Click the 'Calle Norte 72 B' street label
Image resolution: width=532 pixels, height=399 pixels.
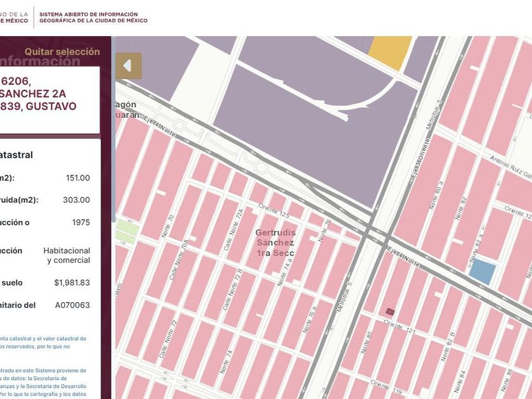point(233,289)
